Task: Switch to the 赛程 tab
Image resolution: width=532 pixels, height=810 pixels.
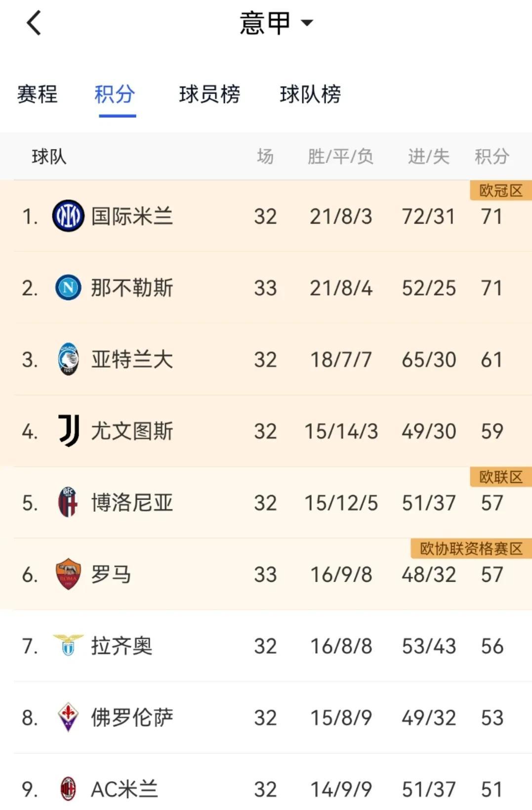Action: click(x=38, y=94)
